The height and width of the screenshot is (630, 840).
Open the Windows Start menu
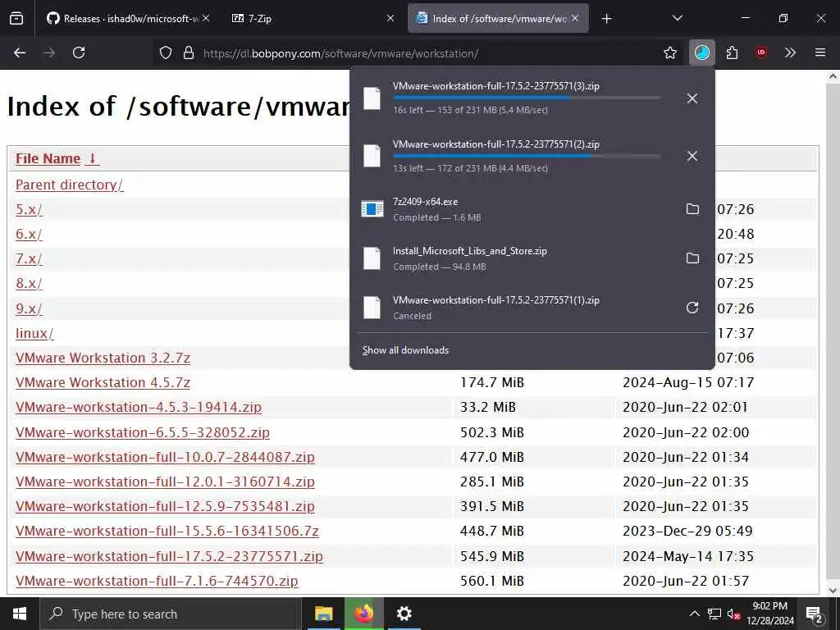20,614
